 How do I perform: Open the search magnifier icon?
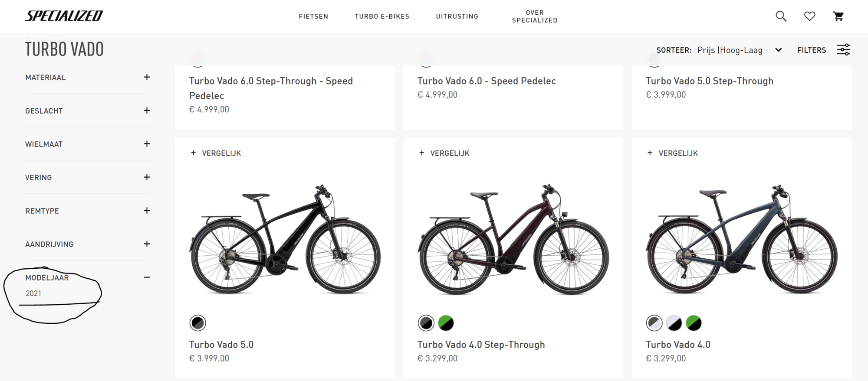coord(781,16)
